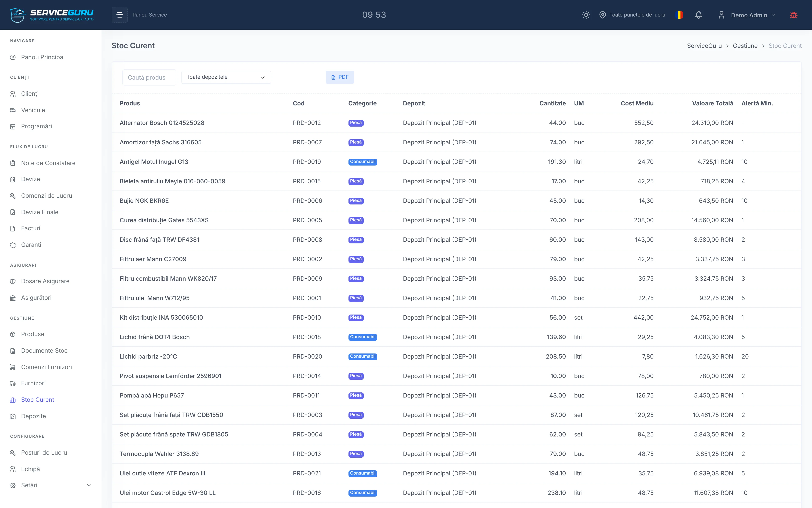Click Gestiune breadcrumb link
Screen dimensions: 812x508
pos(745,46)
